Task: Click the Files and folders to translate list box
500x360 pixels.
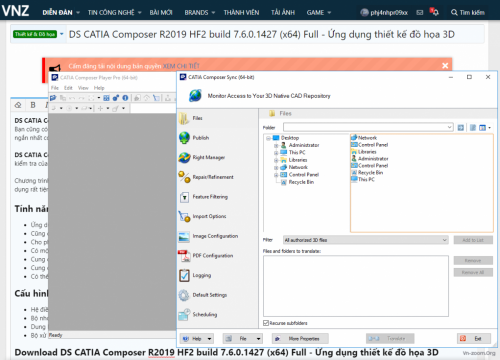Action: 356,286
